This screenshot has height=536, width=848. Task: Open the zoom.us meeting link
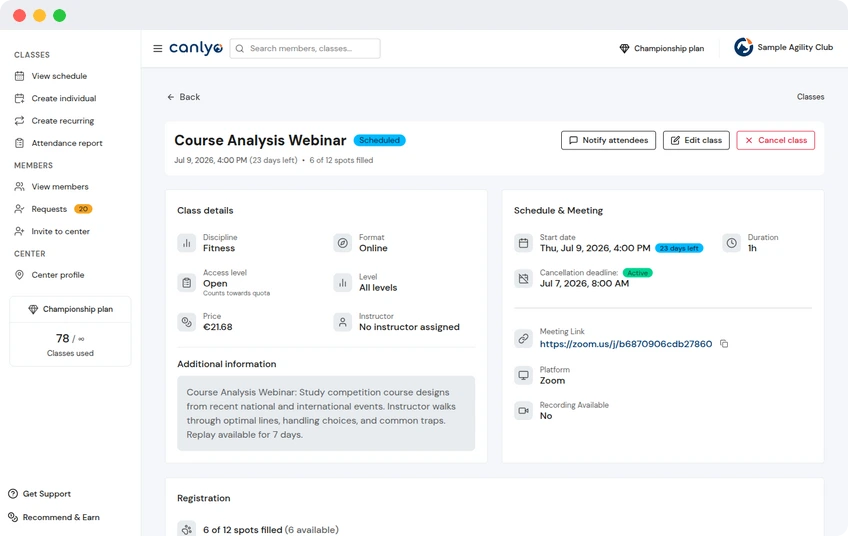pyautogui.click(x=626, y=343)
